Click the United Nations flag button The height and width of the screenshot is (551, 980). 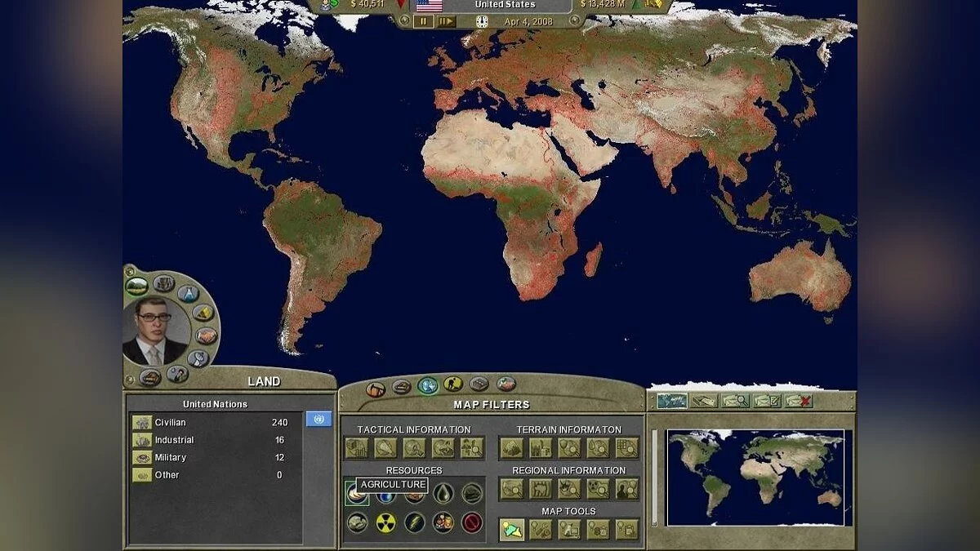pyautogui.click(x=318, y=419)
